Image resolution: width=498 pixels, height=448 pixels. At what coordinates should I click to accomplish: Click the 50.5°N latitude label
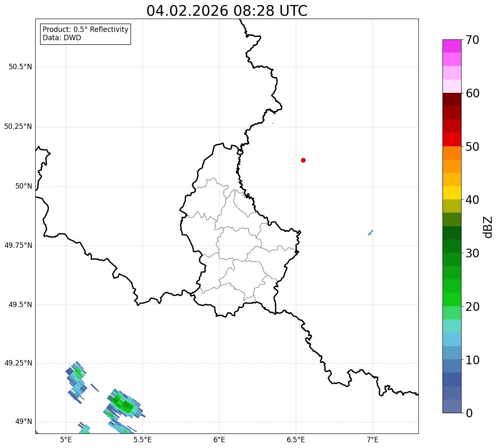(x=20, y=67)
